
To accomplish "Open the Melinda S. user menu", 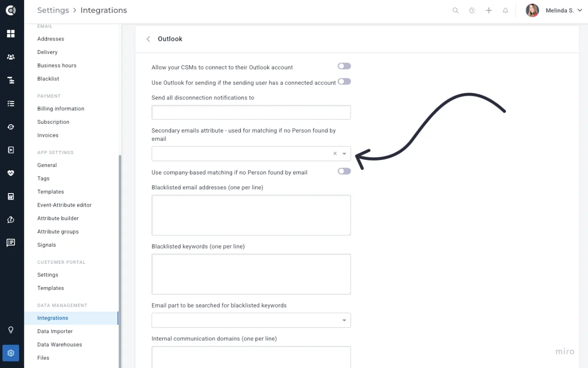I will tap(554, 10).
